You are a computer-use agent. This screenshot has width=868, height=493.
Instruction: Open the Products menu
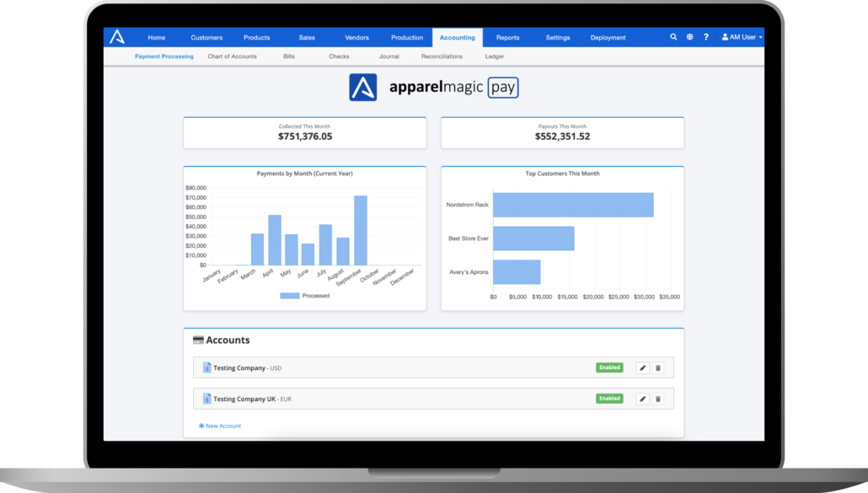tap(257, 38)
